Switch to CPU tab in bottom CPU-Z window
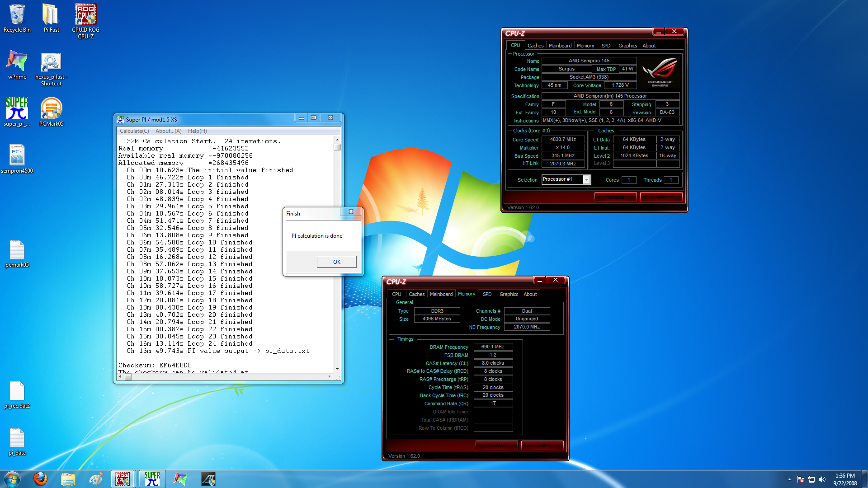 (396, 294)
